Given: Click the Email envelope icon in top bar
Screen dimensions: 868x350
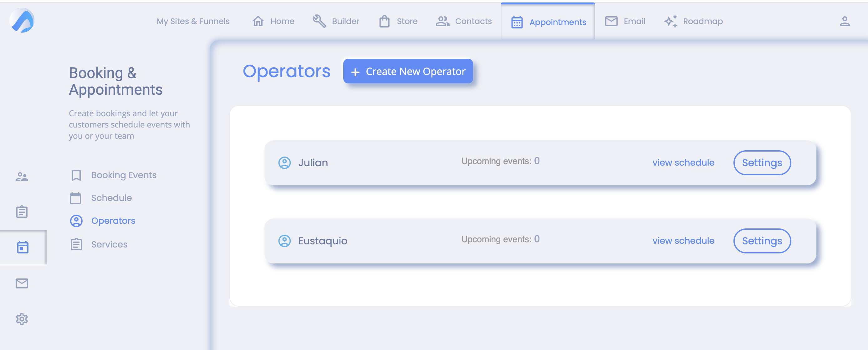Looking at the screenshot, I should 611,22.
